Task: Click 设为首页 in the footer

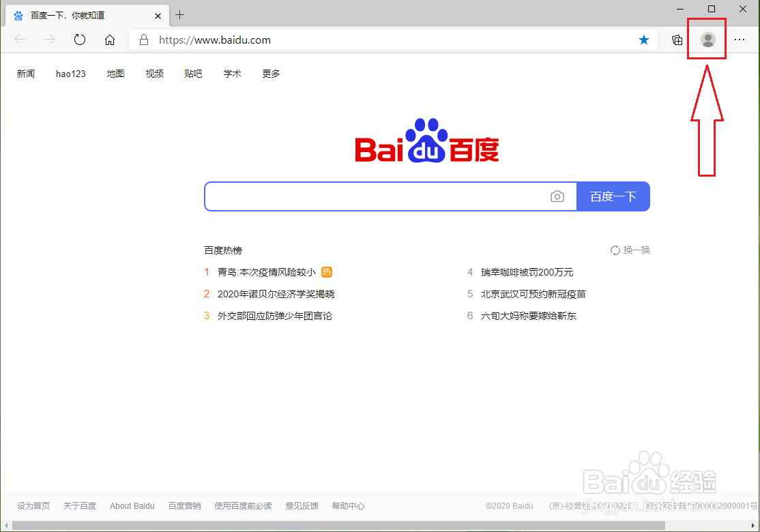Action: point(33,505)
